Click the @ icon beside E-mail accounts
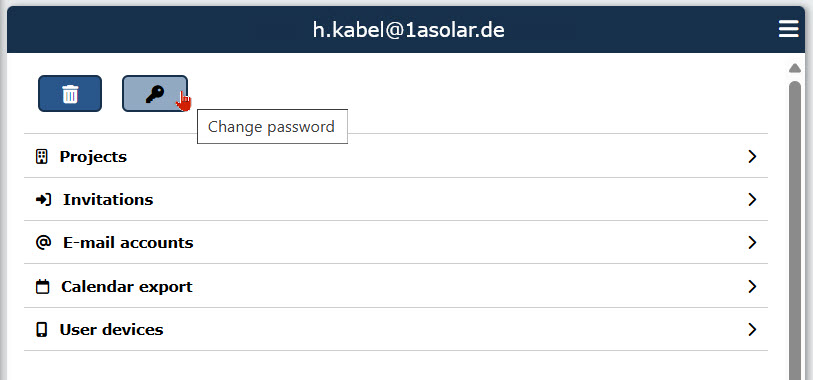 (x=43, y=243)
